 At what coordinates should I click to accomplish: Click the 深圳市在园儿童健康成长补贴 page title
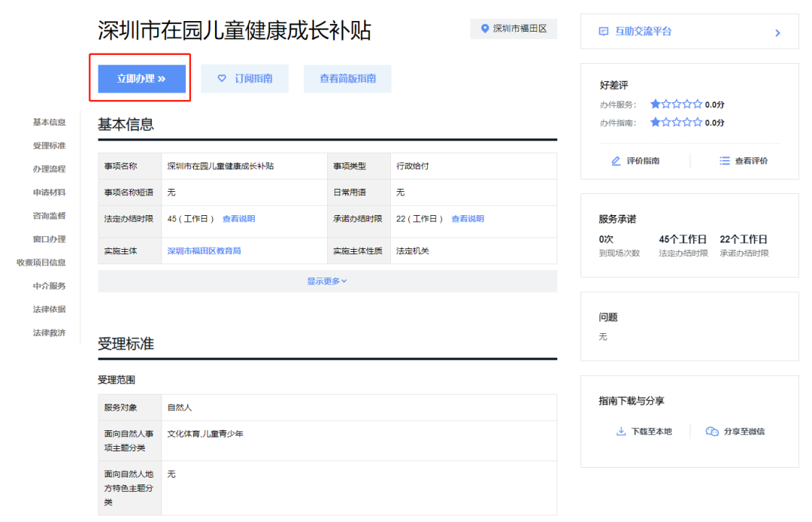235,31
